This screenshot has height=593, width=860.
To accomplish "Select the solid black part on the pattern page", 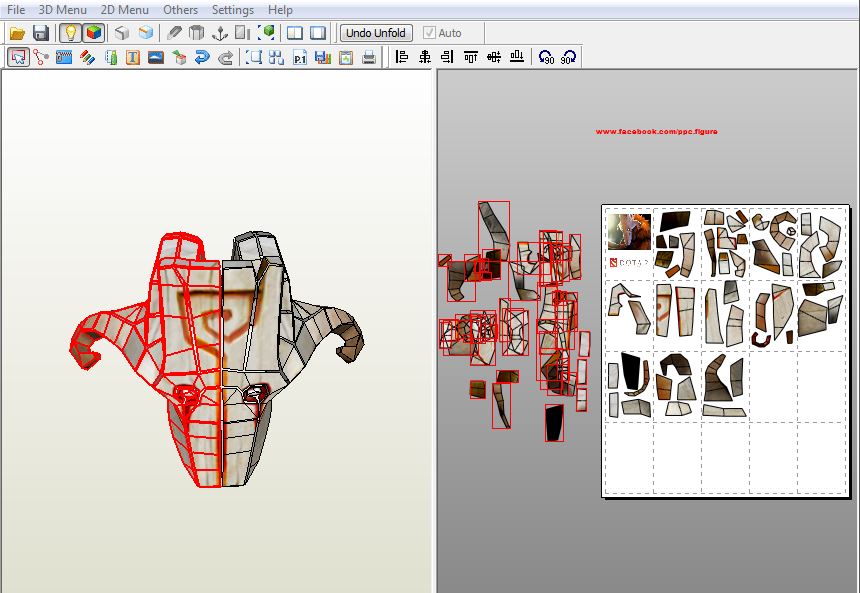I will pyautogui.click(x=631, y=371).
